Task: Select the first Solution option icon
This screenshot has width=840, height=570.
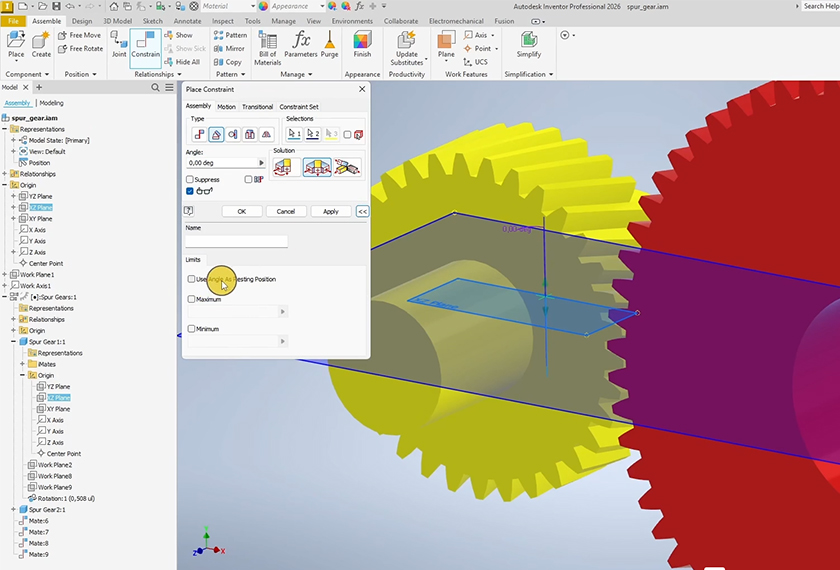Action: 287,167
